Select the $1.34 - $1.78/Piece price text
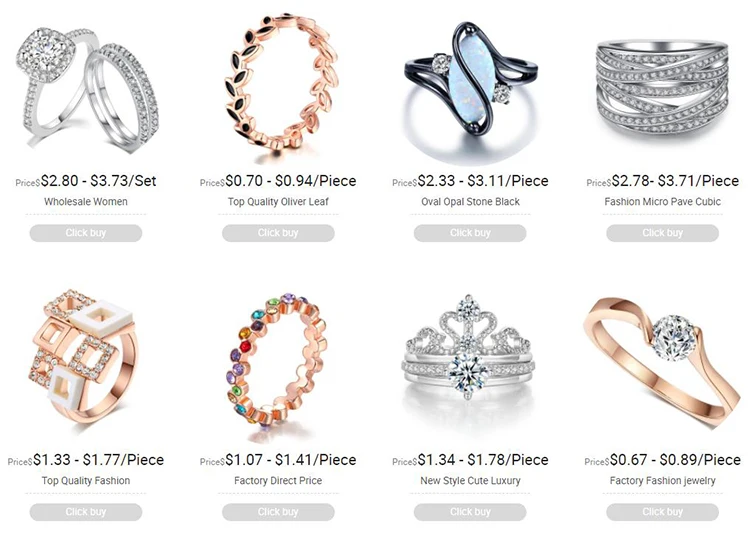This screenshot has width=750, height=541. tap(483, 460)
